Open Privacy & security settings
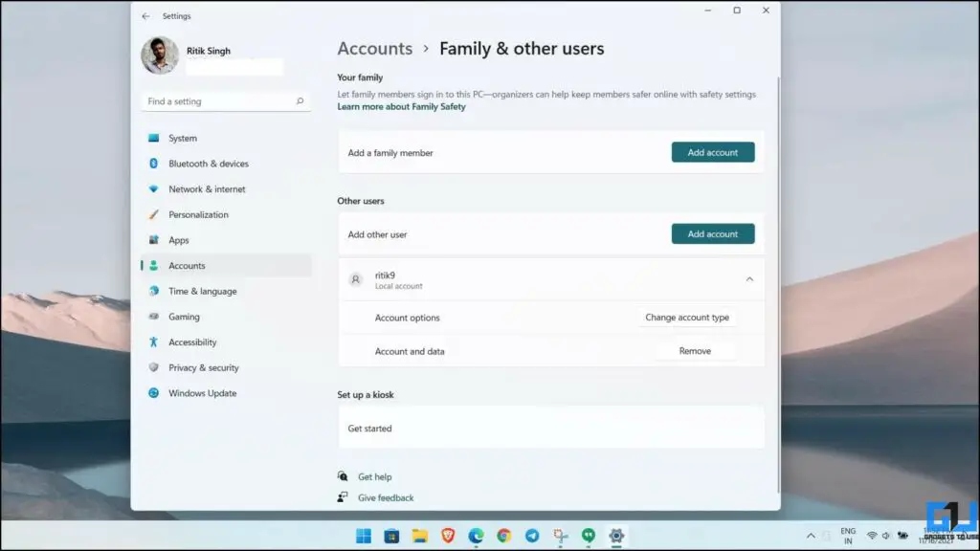Image resolution: width=980 pixels, height=551 pixels. [156, 367]
